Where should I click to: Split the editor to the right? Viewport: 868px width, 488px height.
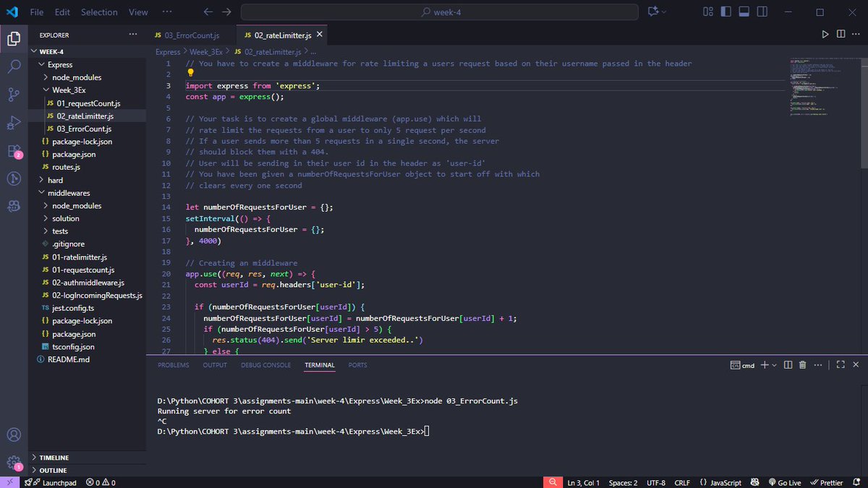(841, 34)
